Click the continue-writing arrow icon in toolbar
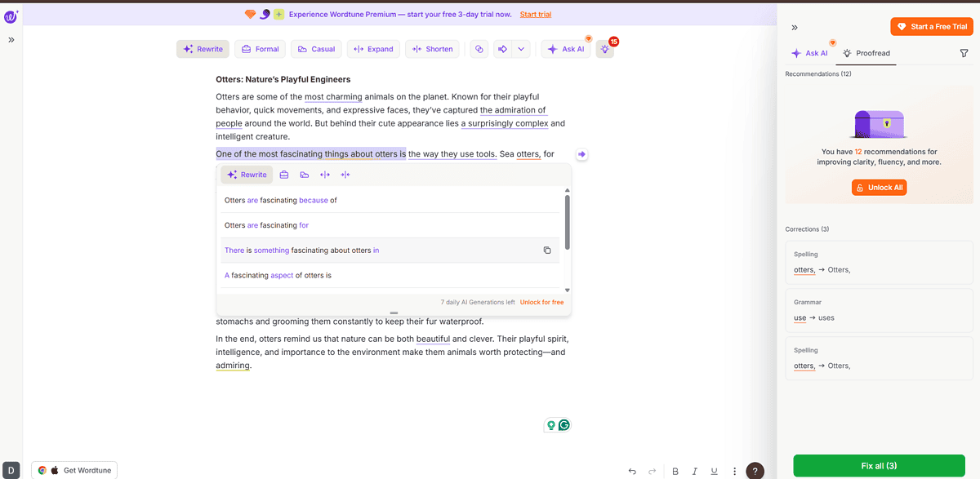Screen dimensions: 980x479 (503, 49)
